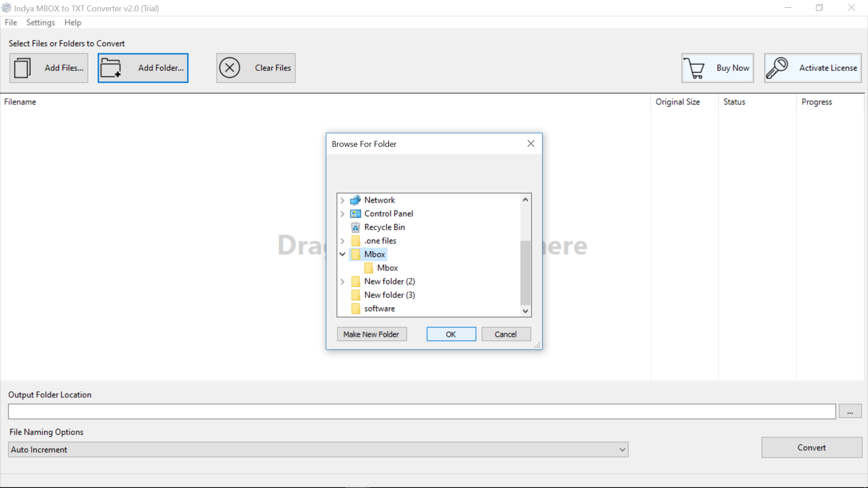Viewport: 868px width, 488px height.
Task: Click the Add Folder icon with plus
Action: pos(111,68)
